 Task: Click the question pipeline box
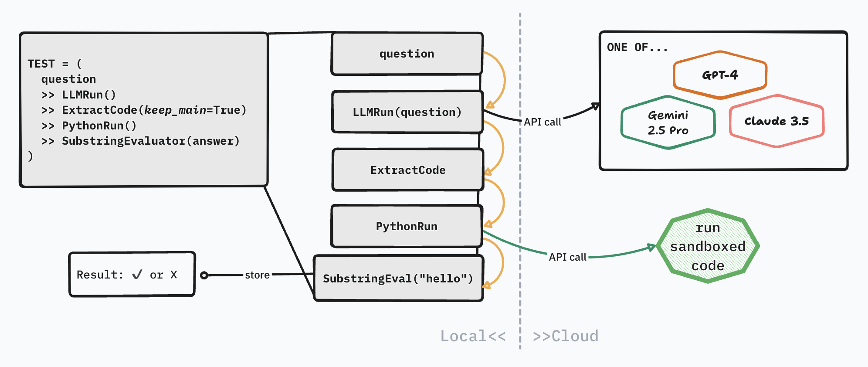point(407,54)
